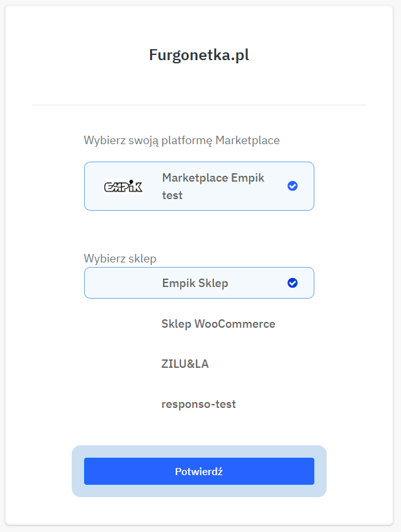Image resolution: width=401 pixels, height=532 pixels.
Task: Click the Empik logo image
Action: [123, 186]
